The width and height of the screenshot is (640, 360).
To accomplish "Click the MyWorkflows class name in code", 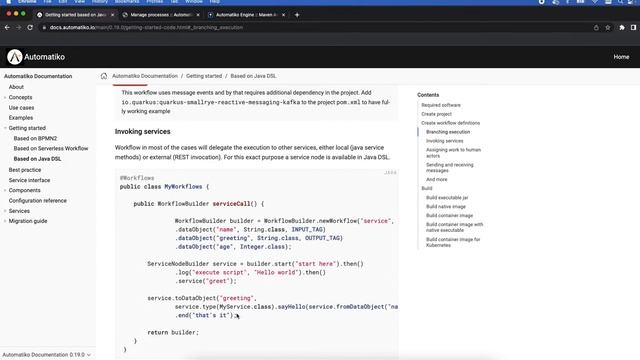I will coord(183,187).
